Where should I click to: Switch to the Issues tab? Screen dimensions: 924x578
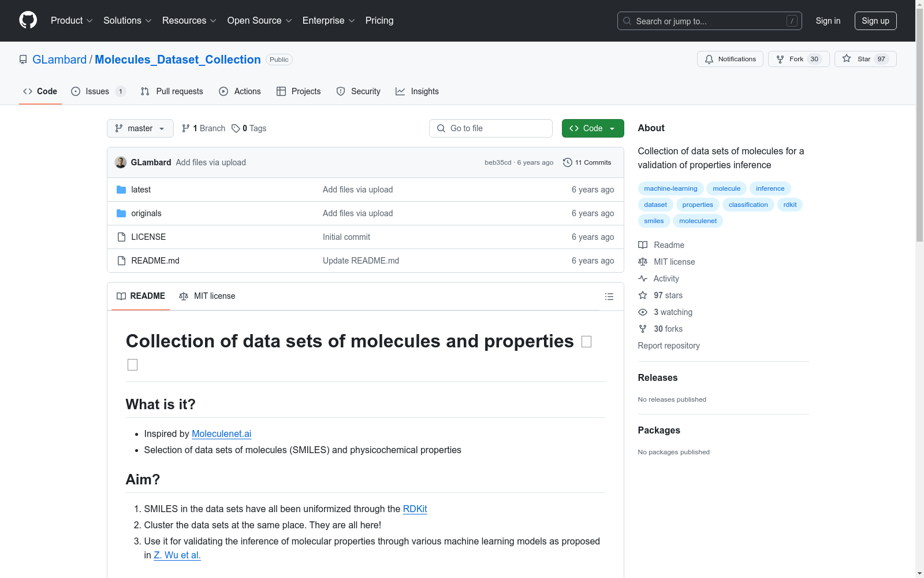click(98, 91)
